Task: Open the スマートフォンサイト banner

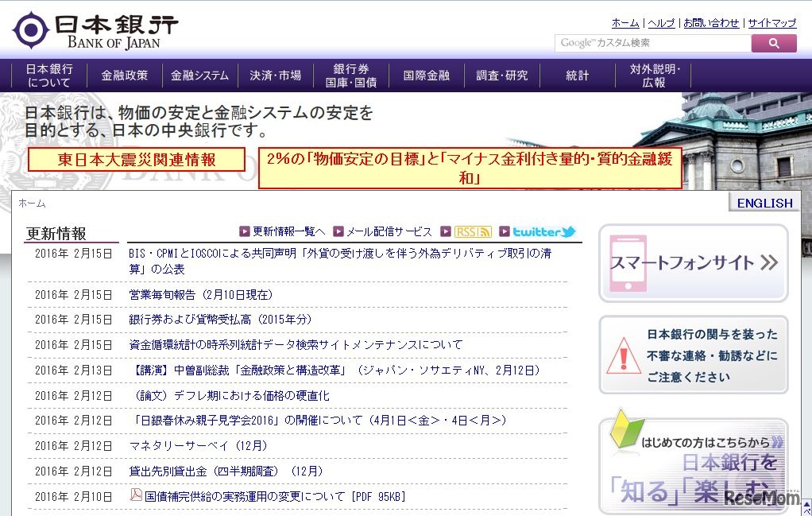Action: pyautogui.click(x=693, y=263)
